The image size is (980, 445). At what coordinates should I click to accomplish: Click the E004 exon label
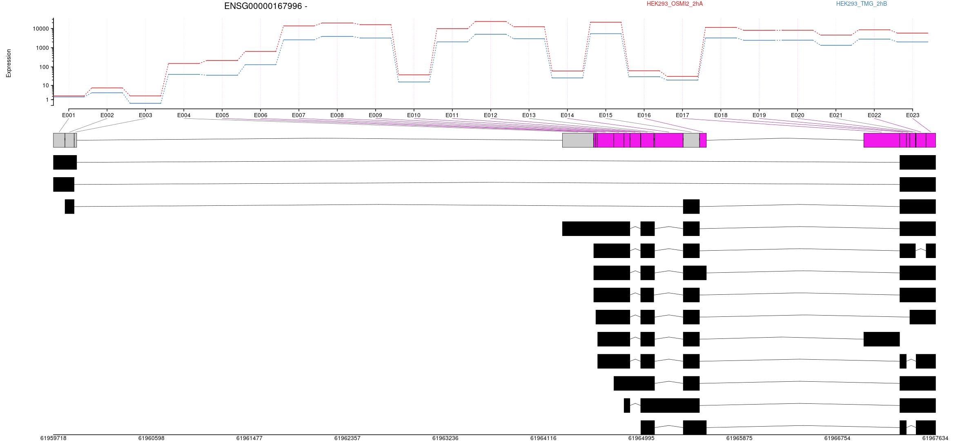pos(184,115)
